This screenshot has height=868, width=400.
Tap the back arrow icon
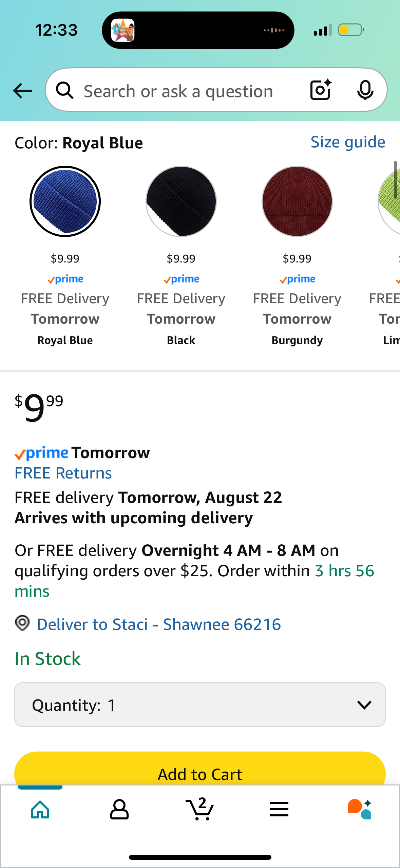coord(22,91)
